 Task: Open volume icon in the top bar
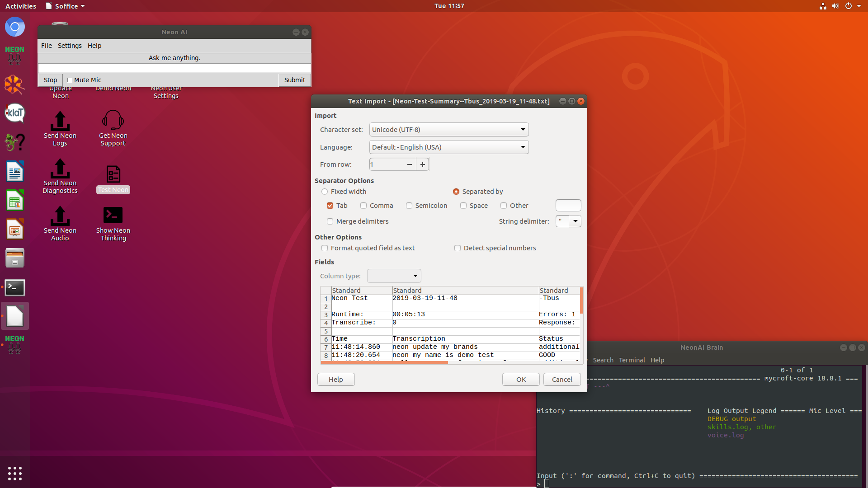tap(835, 6)
